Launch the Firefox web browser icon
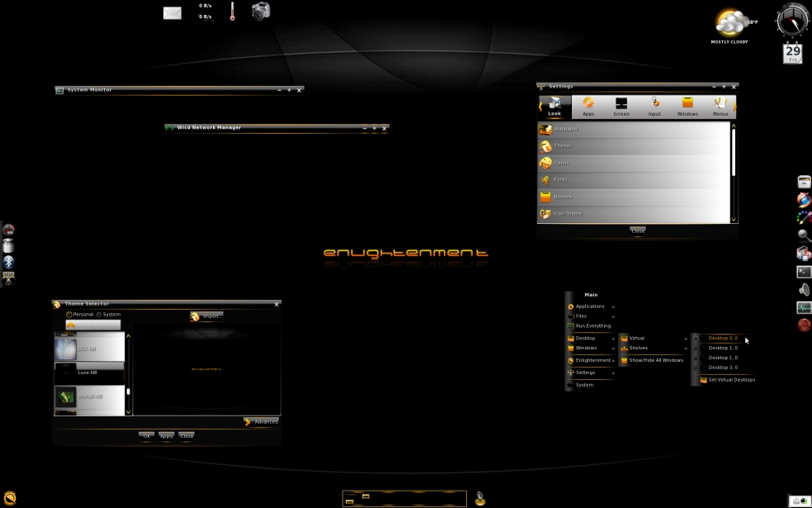 pyautogui.click(x=804, y=200)
